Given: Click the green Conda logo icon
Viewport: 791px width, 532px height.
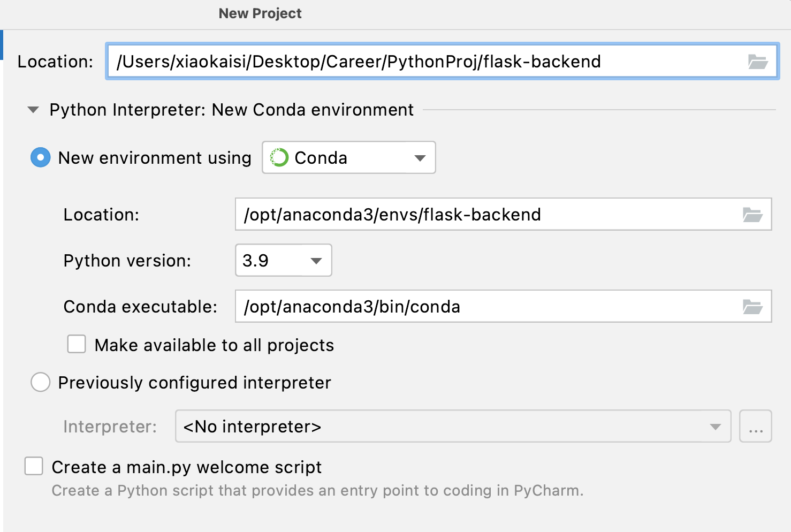Looking at the screenshot, I should 279,158.
